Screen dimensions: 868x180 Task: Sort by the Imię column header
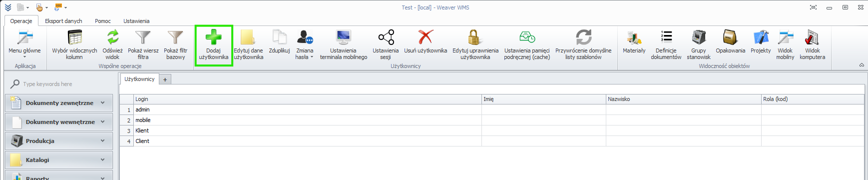tap(543, 99)
